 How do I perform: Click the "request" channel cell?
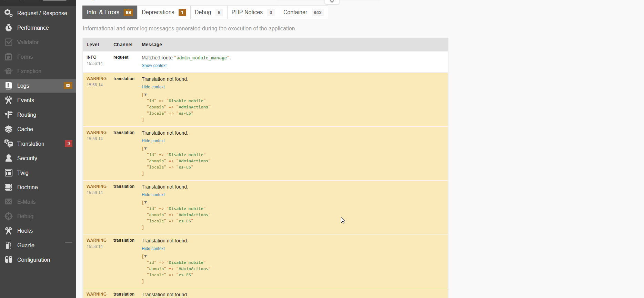[121, 57]
